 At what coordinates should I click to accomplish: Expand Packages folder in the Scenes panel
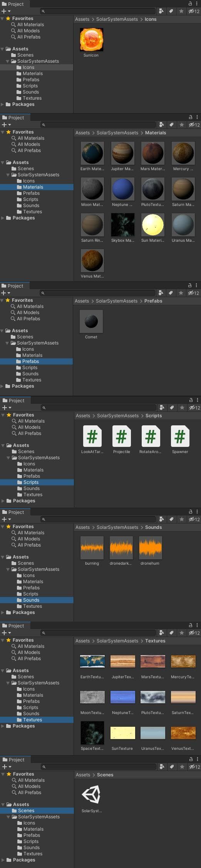pos(3,860)
